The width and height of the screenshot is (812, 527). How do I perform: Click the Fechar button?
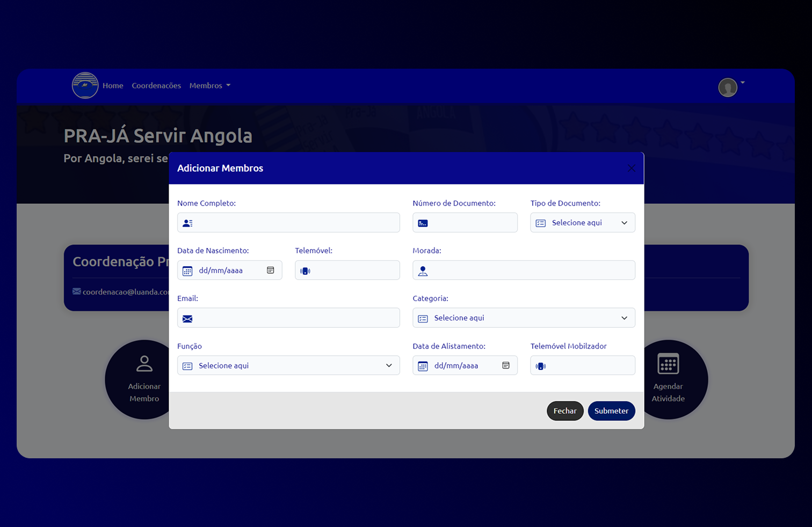tap(565, 411)
